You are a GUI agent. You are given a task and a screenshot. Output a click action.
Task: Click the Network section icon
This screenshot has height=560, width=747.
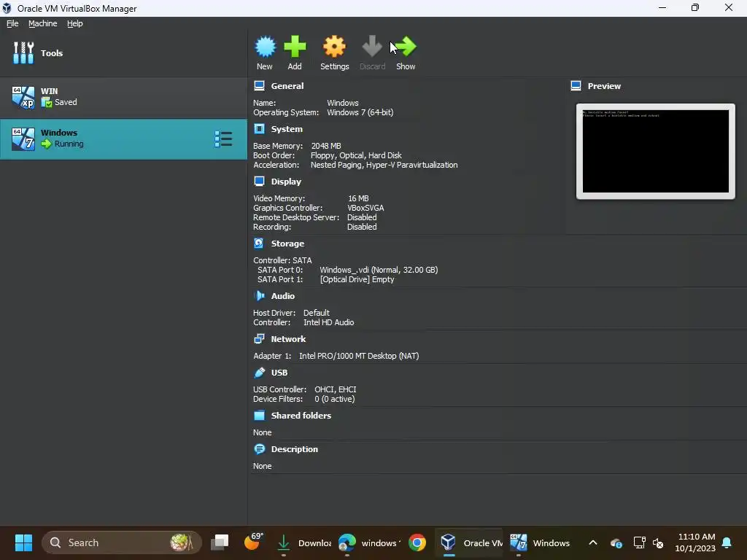[259, 339]
